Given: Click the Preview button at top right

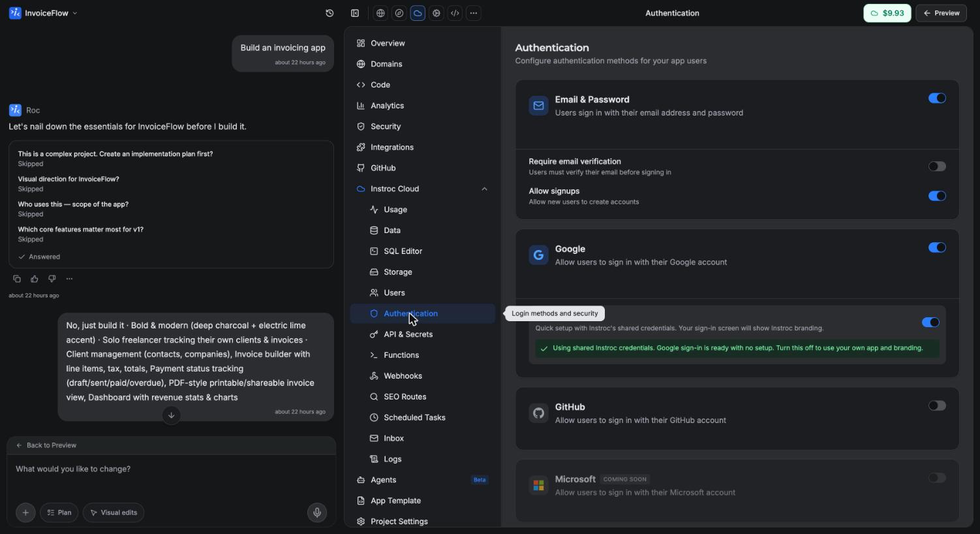Looking at the screenshot, I should pos(941,13).
